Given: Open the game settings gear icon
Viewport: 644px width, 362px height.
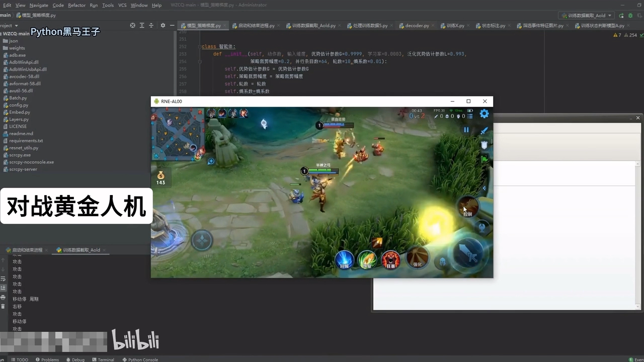Looking at the screenshot, I should pos(484,114).
